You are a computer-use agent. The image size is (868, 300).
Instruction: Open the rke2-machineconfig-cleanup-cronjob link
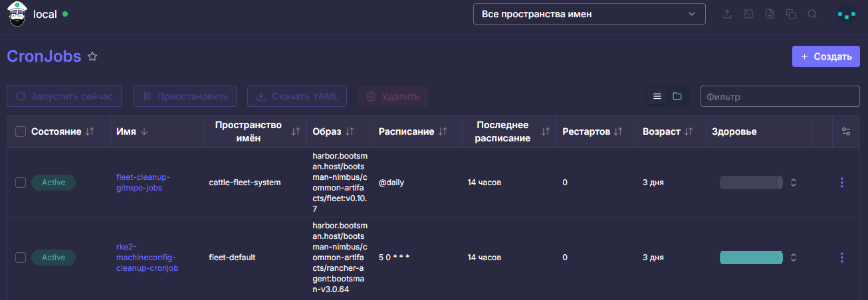click(x=147, y=258)
